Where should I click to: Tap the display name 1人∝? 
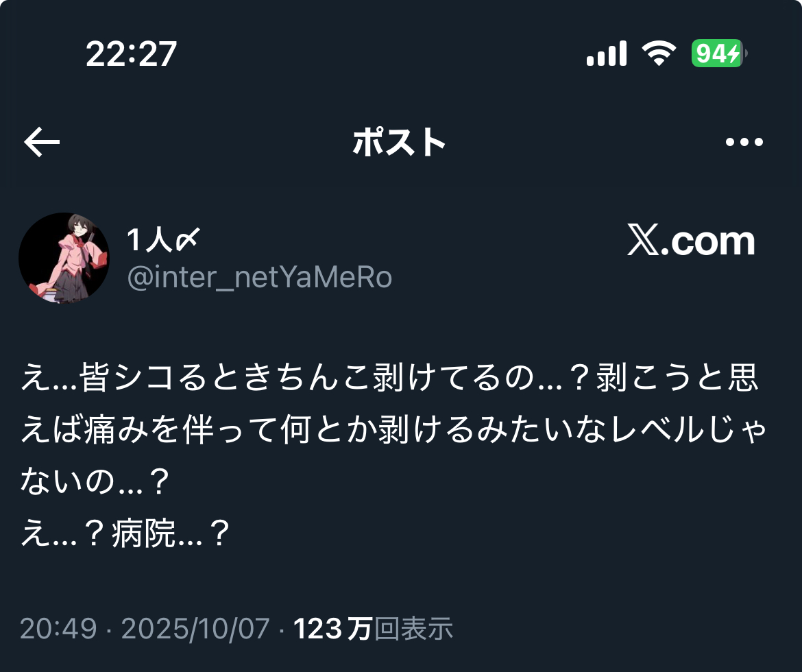coord(163,239)
